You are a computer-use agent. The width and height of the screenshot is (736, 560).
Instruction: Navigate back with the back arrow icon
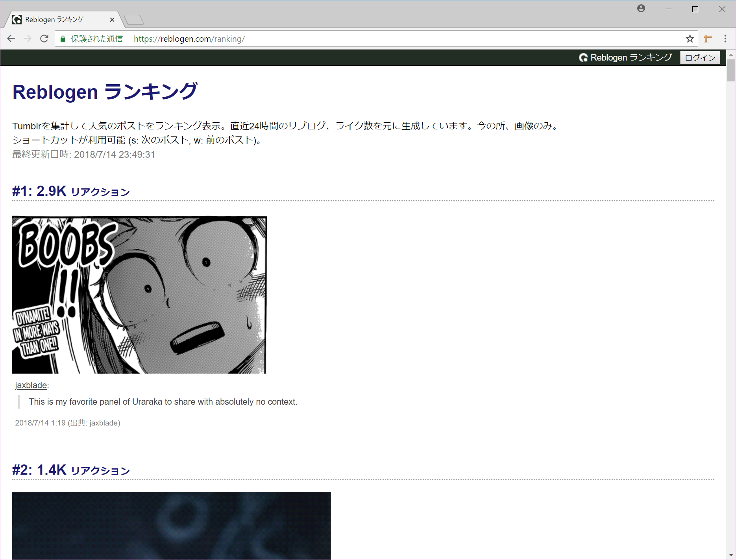coord(11,39)
